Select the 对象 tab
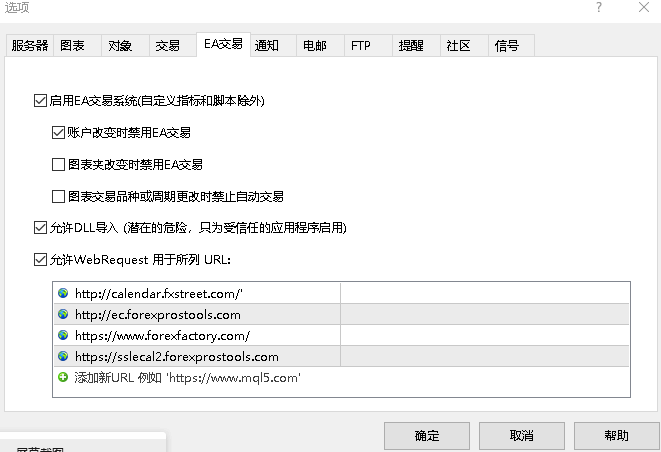Viewport: 661px width, 452px height. [x=126, y=46]
